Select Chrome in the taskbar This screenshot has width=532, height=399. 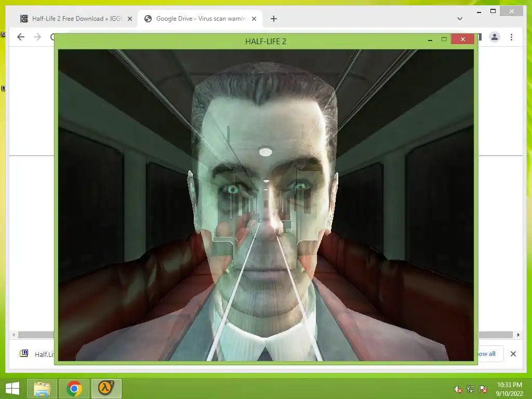[x=74, y=389]
